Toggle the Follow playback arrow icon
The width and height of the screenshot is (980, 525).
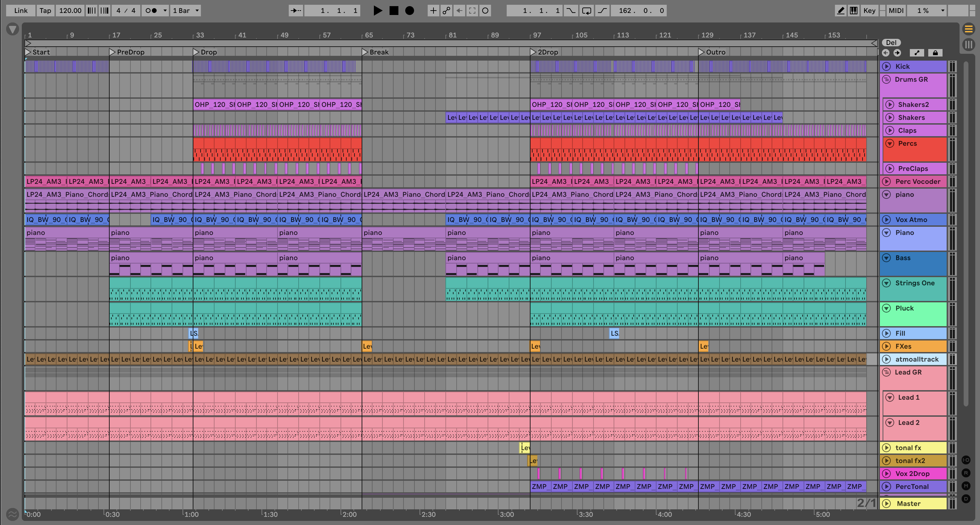pyautogui.click(x=296, y=11)
